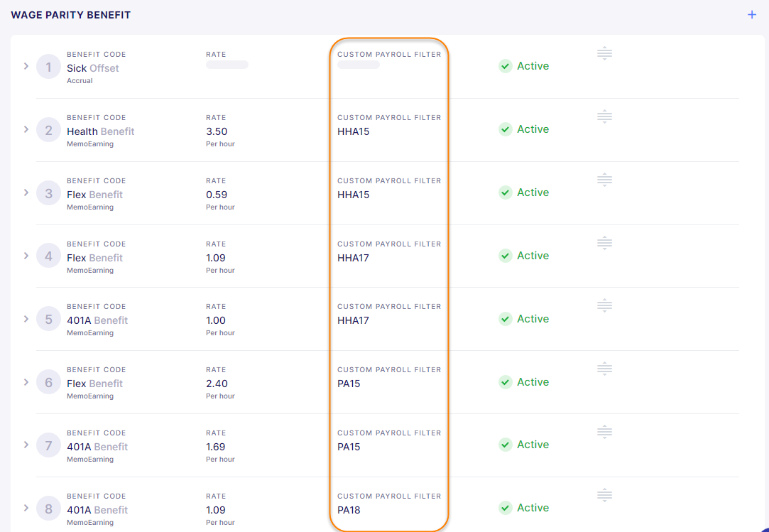The image size is (769, 532).
Task: Select the number 6 row badge
Action: click(48, 382)
